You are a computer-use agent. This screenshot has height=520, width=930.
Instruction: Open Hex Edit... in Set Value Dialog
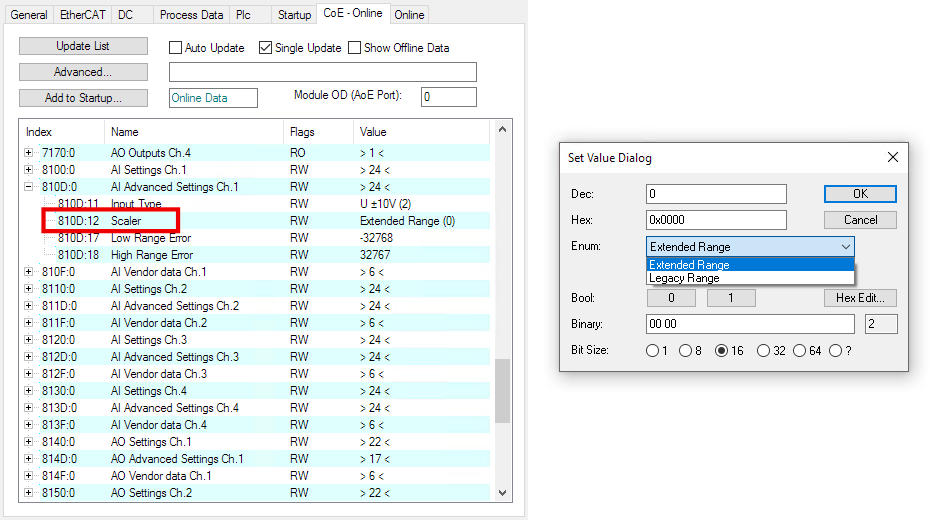[x=860, y=298]
